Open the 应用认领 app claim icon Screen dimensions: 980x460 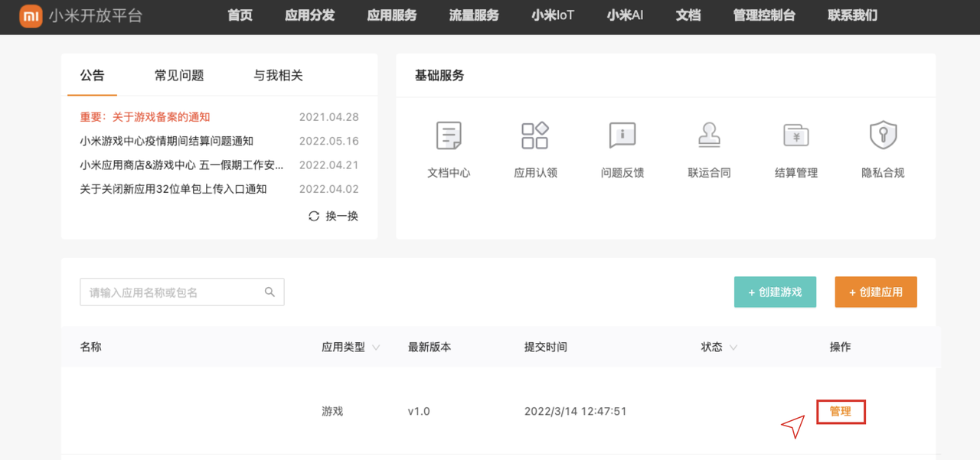535,136
